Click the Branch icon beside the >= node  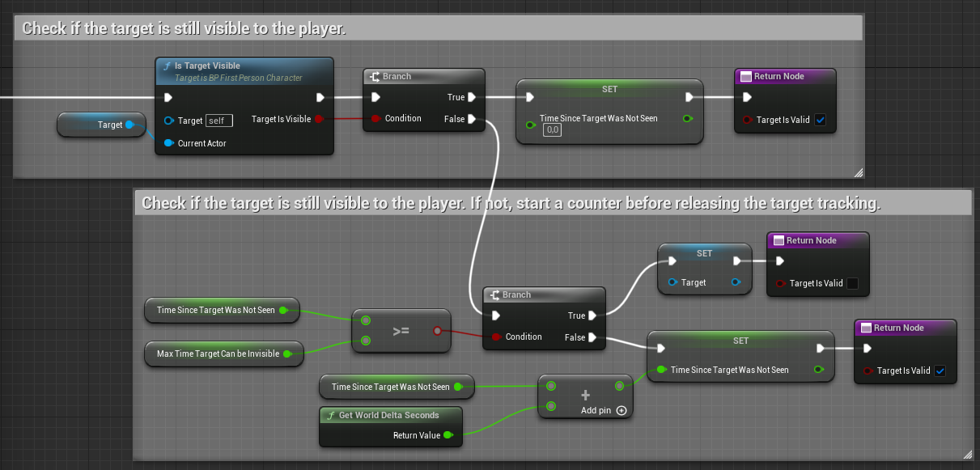pyautogui.click(x=494, y=295)
